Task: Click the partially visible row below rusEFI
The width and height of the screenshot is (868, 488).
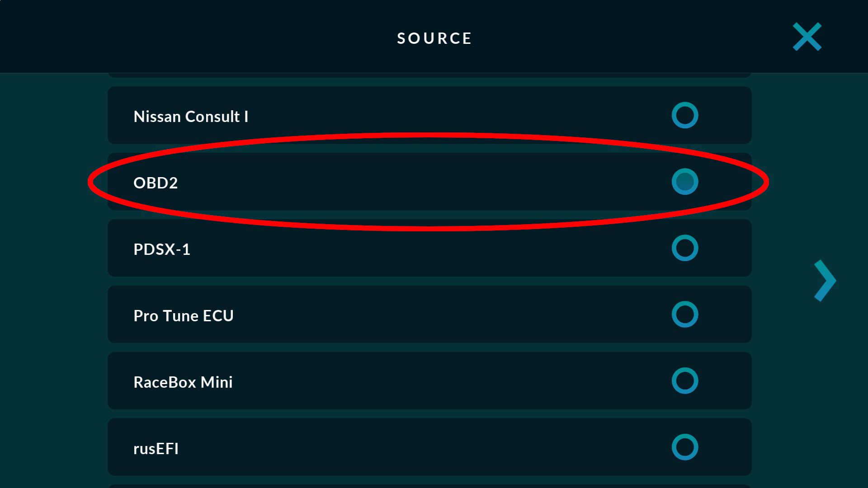Action: pyautogui.click(x=429, y=486)
